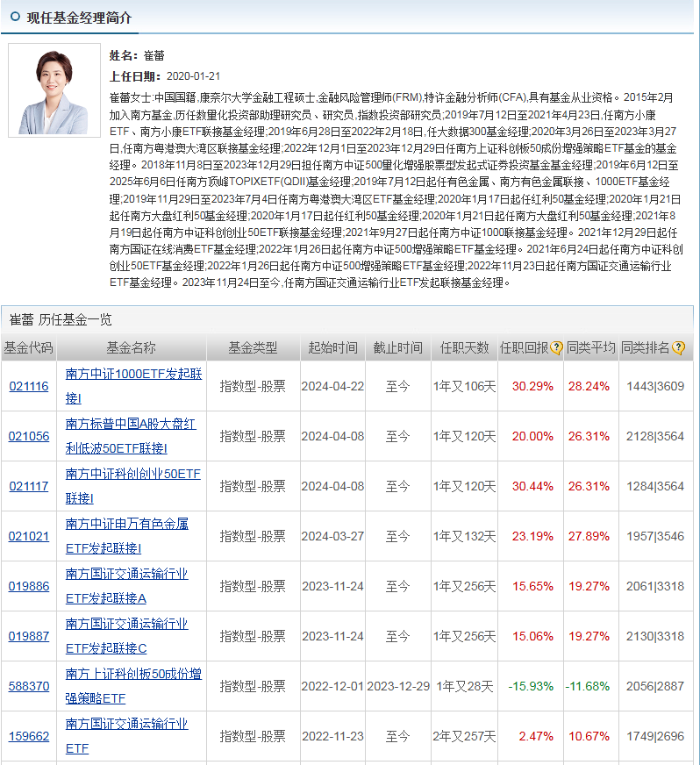Open the 南方上证科创板50成份增强策略ETF link
The height and width of the screenshot is (765, 700).
coord(133,686)
